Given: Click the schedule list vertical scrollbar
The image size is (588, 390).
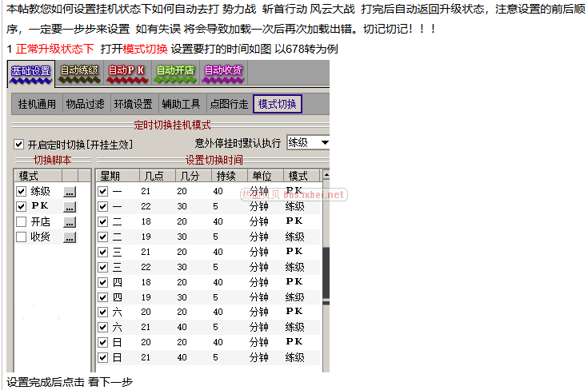Looking at the screenshot, I should coord(326,272).
